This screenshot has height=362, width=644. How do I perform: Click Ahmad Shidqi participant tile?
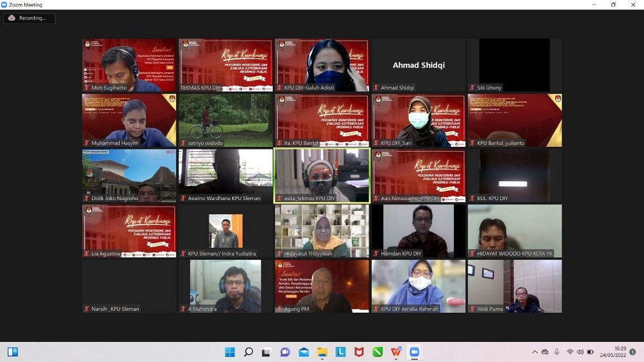coord(418,64)
